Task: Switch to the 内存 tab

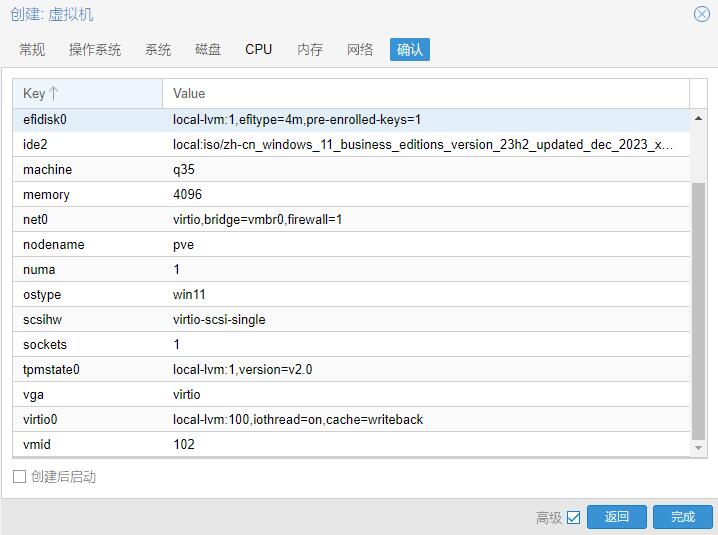Action: pos(310,49)
